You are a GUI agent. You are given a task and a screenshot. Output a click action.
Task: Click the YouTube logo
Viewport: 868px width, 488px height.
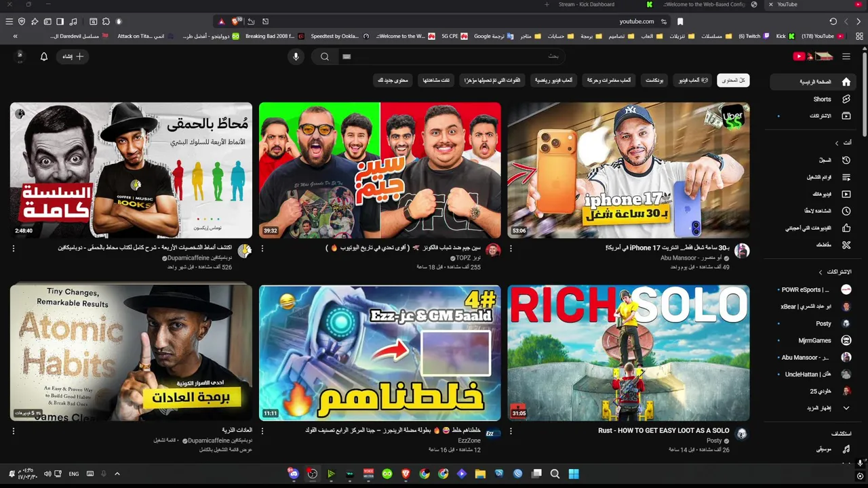[812, 56]
